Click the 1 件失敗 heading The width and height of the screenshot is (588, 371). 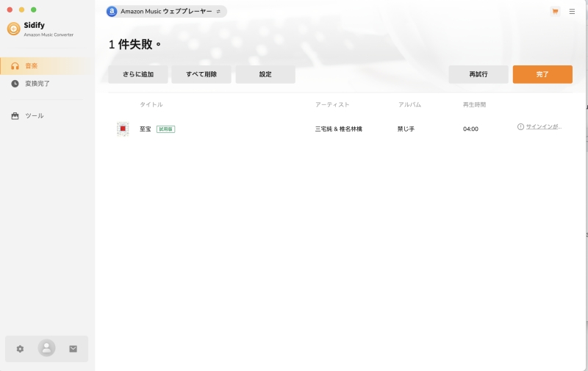tap(135, 44)
